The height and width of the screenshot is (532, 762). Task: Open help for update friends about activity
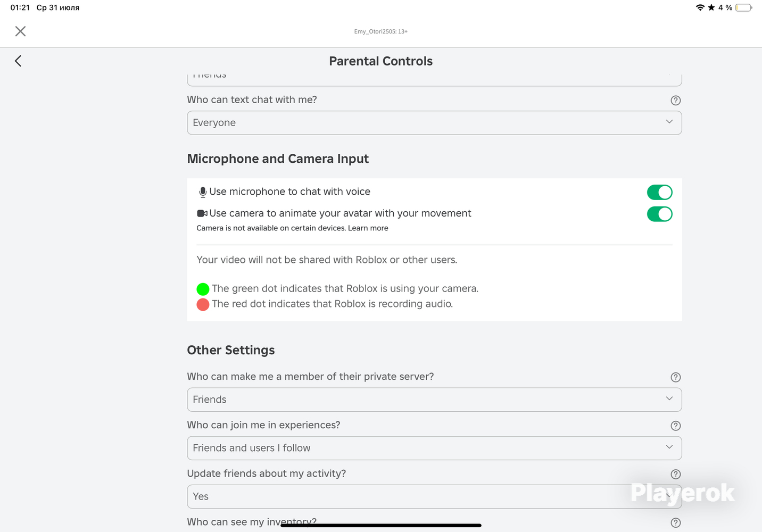tap(675, 474)
